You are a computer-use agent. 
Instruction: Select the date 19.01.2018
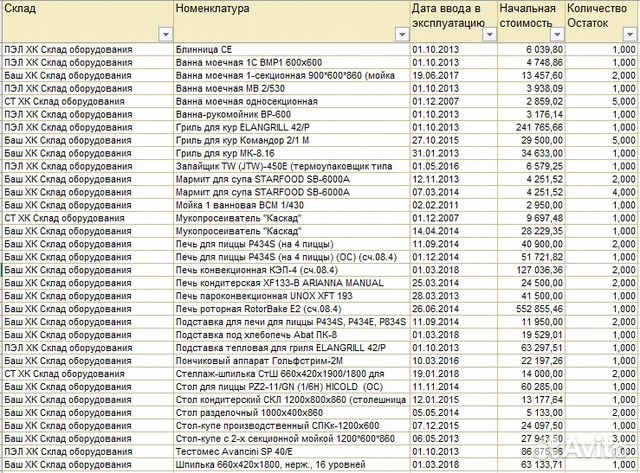(453, 374)
